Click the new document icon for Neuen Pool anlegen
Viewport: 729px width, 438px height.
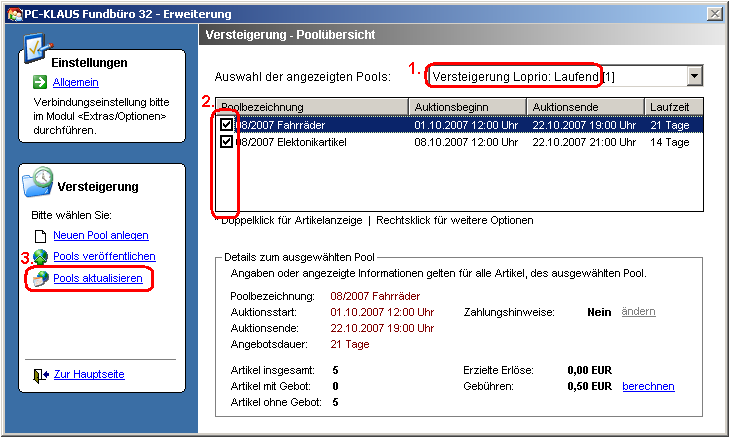tap(41, 236)
